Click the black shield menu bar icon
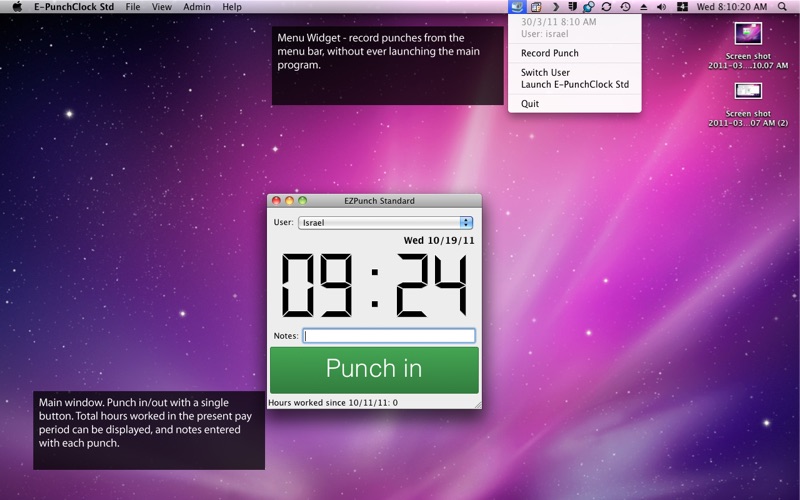Screen dimensions: 800x500 pyautogui.click(x=572, y=7)
